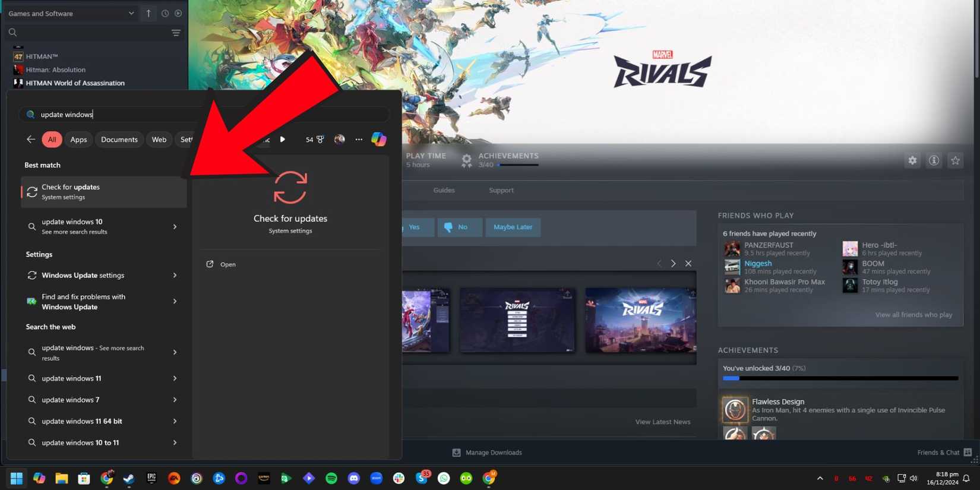
Task: Select the All search filter
Action: (52, 140)
